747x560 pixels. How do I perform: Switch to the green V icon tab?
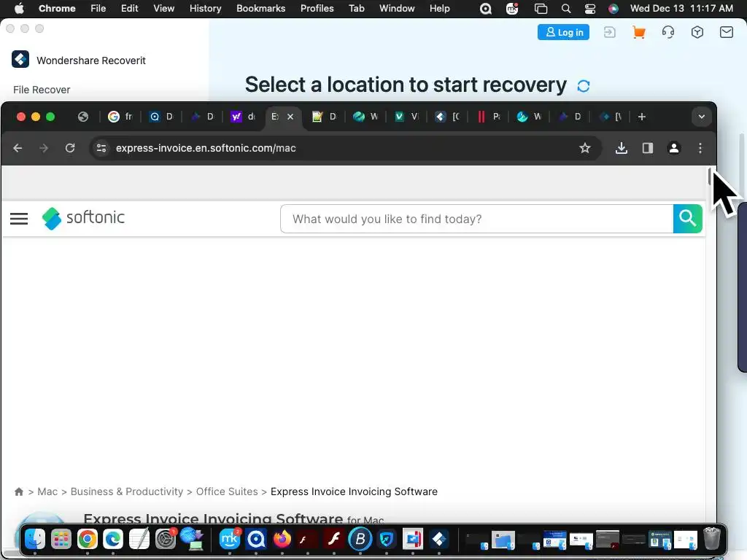tap(406, 117)
